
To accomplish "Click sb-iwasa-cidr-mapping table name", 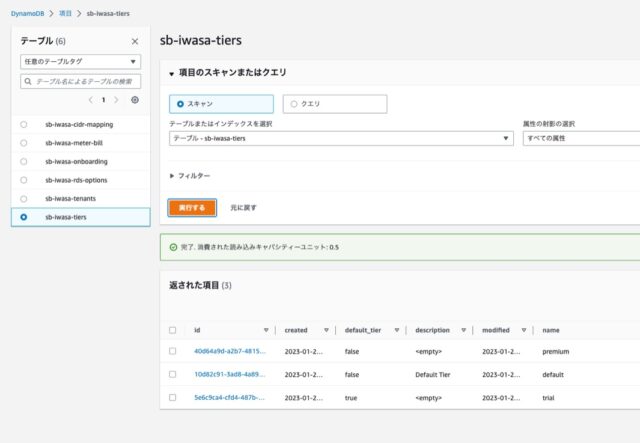I will pyautogui.click(x=79, y=124).
